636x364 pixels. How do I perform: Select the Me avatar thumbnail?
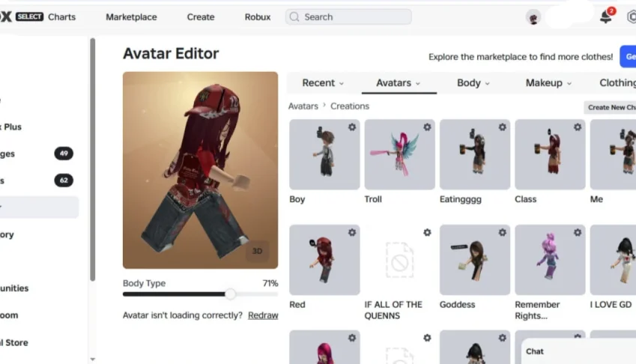(x=613, y=154)
